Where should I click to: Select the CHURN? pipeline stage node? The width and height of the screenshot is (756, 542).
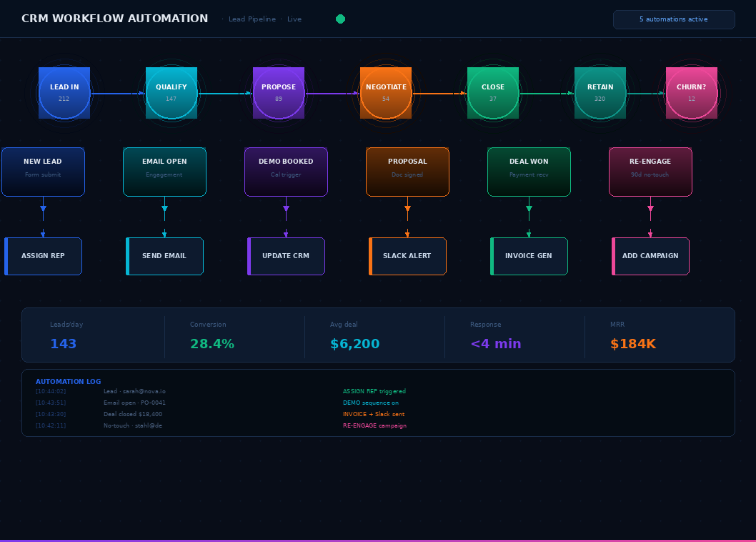point(692,93)
